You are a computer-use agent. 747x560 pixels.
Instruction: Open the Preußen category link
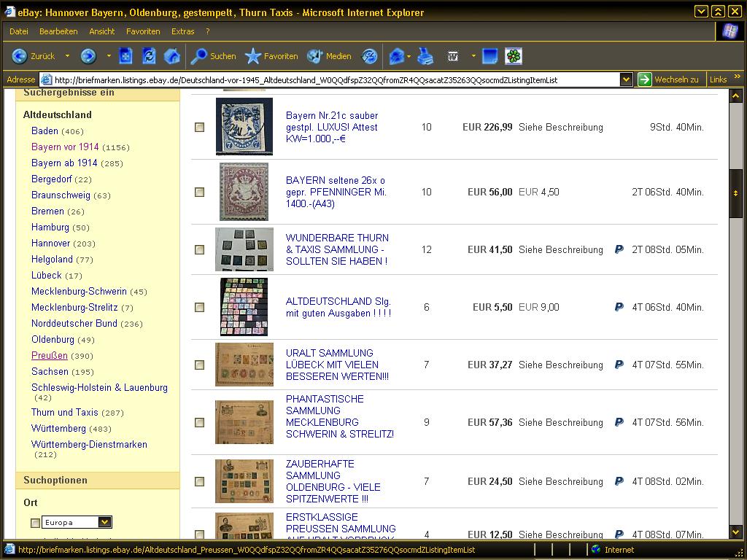(50, 355)
